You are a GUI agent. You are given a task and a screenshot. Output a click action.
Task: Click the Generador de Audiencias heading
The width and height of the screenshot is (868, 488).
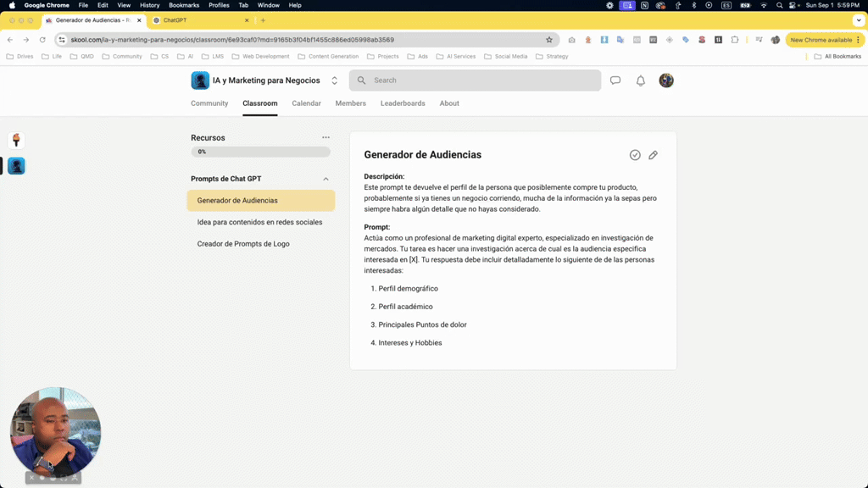click(x=422, y=155)
